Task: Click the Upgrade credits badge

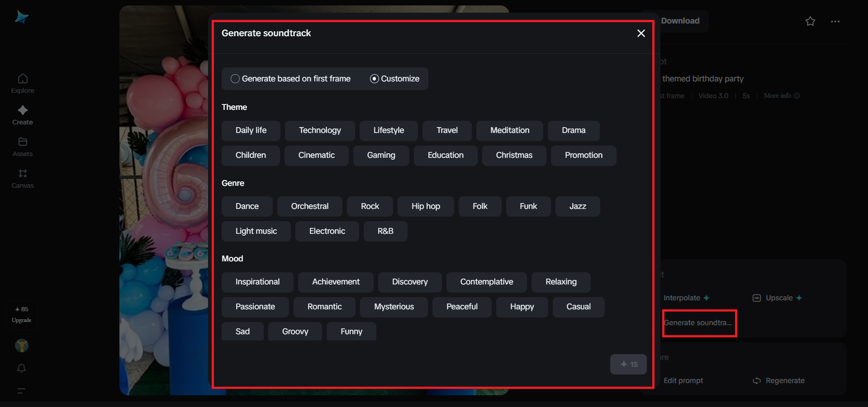Action: [x=21, y=315]
